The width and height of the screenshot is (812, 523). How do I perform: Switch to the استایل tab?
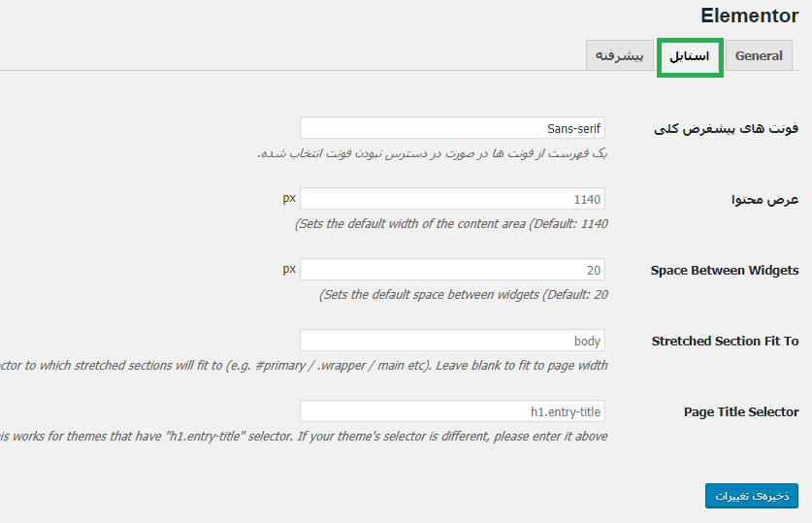click(690, 56)
